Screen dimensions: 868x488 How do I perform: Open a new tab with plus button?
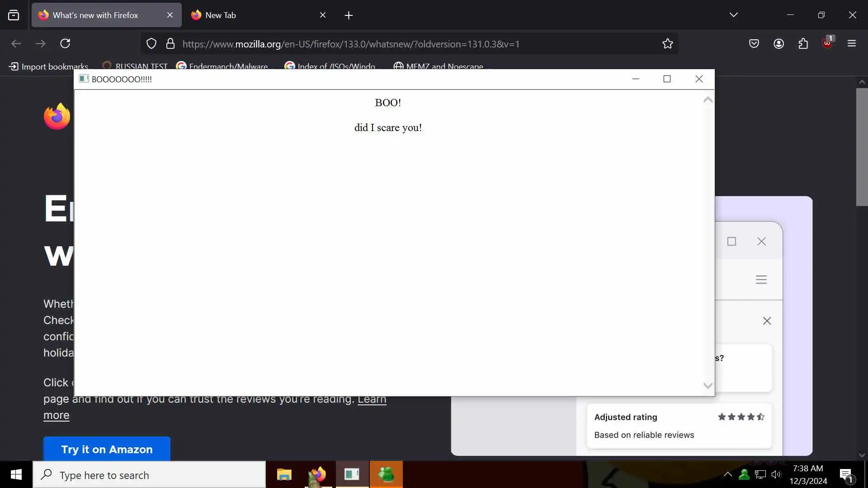point(349,15)
